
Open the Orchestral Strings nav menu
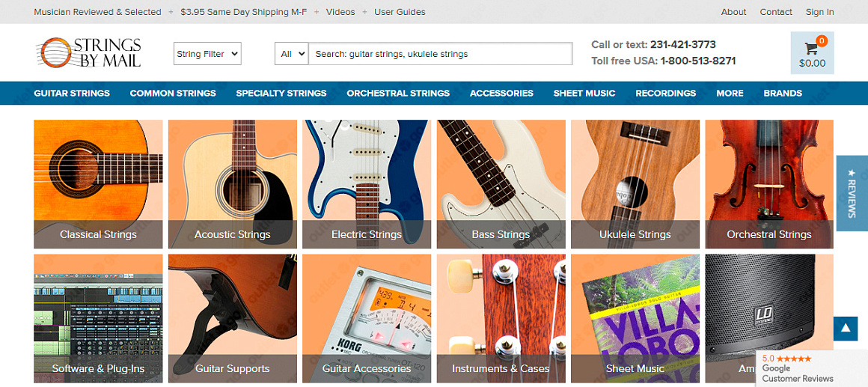click(x=398, y=94)
